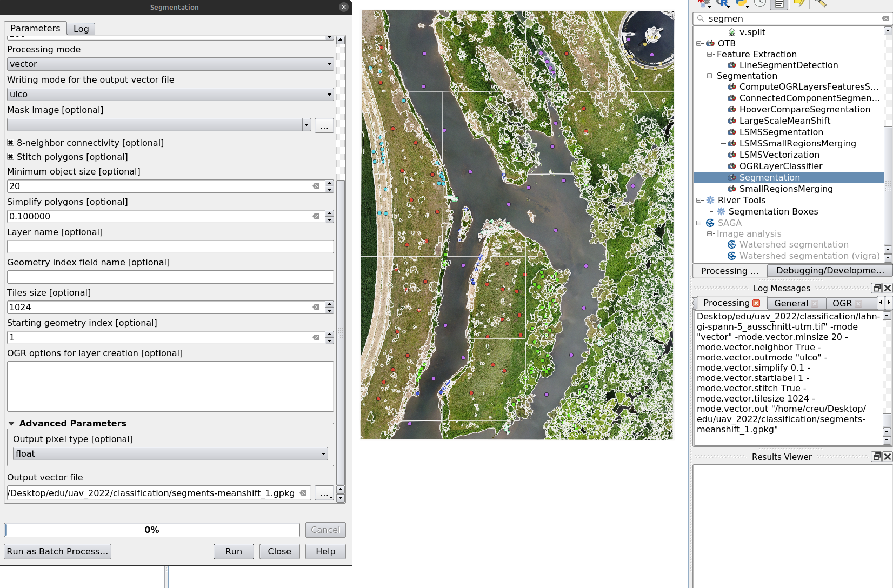This screenshot has height=588, width=893.
Task: Open processing options wrench icon
Action: pos(821,3)
